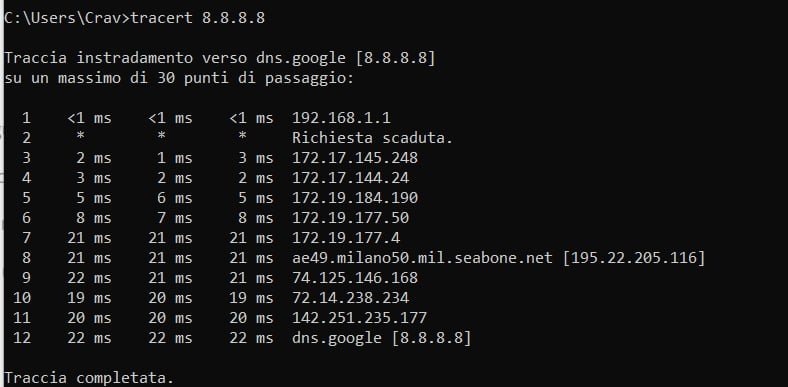The width and height of the screenshot is (788, 387).
Task: Click the first asterisk on hop 2
Action: 80,136
